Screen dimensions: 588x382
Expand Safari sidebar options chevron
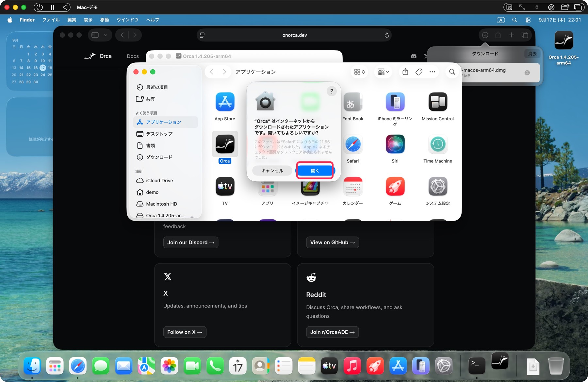click(x=106, y=35)
